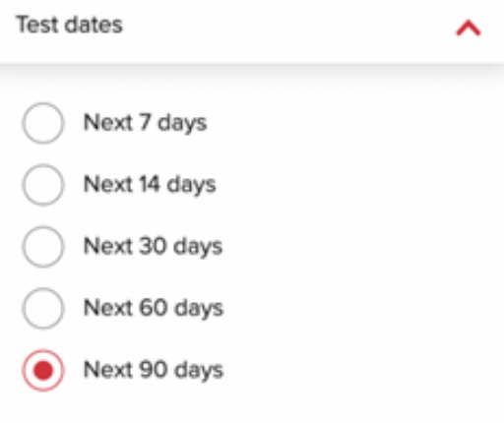Click the Test dates header title
Image resolution: width=504 pixels, height=423 pixels.
[69, 25]
